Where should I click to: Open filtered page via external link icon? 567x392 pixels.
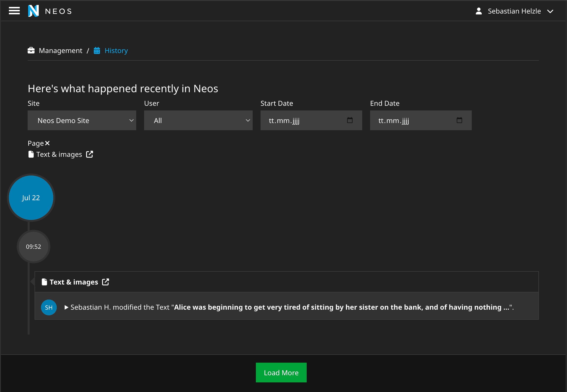[90, 154]
